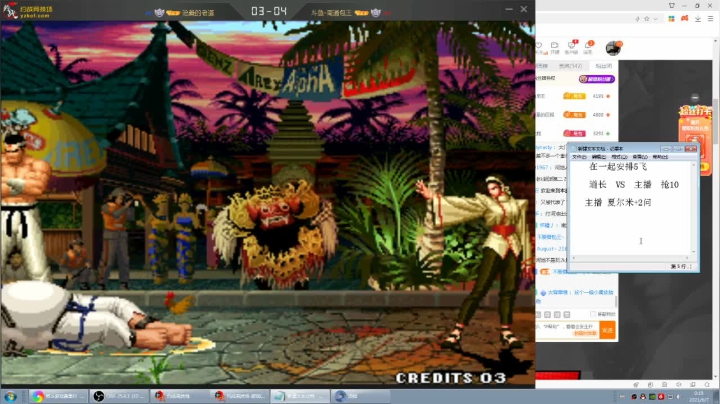Click the Notepad text line '道长 VS 主播 抢10'
The image size is (720, 404).
point(634,185)
